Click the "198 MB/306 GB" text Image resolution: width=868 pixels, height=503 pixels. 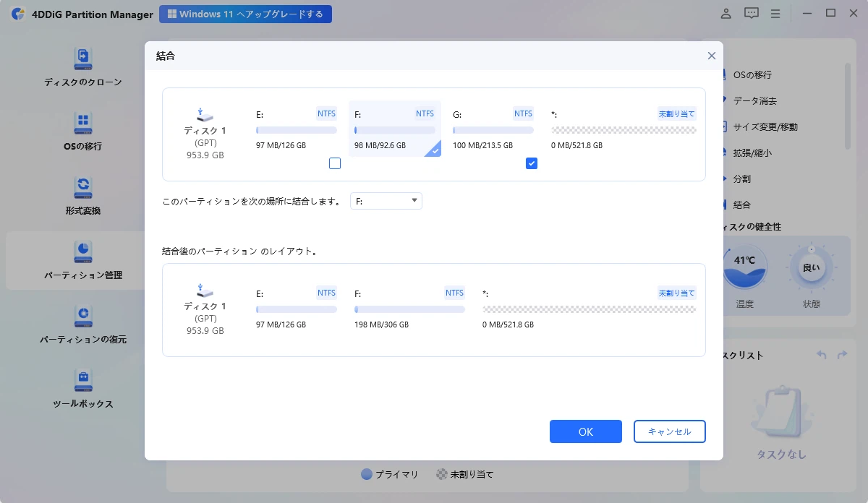tap(382, 324)
